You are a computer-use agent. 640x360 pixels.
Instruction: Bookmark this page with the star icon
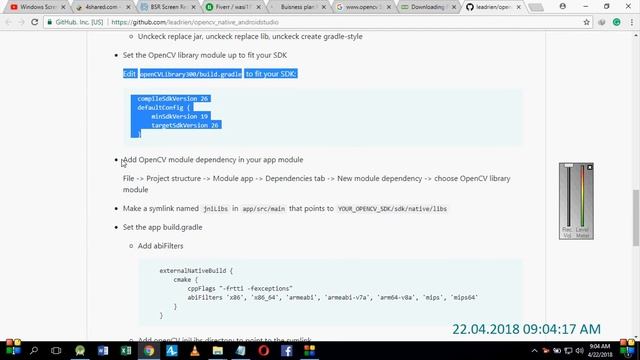click(587, 22)
